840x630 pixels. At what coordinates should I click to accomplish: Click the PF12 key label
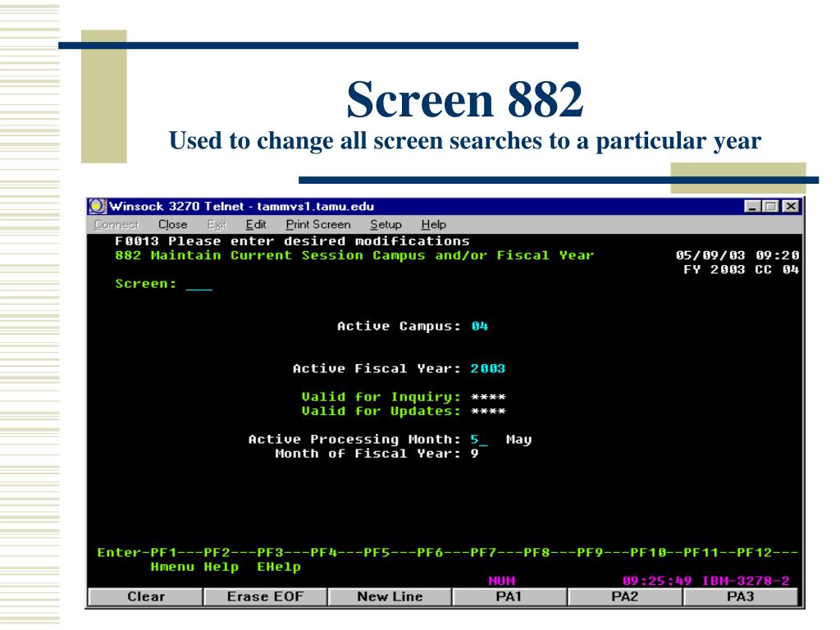pos(755,552)
